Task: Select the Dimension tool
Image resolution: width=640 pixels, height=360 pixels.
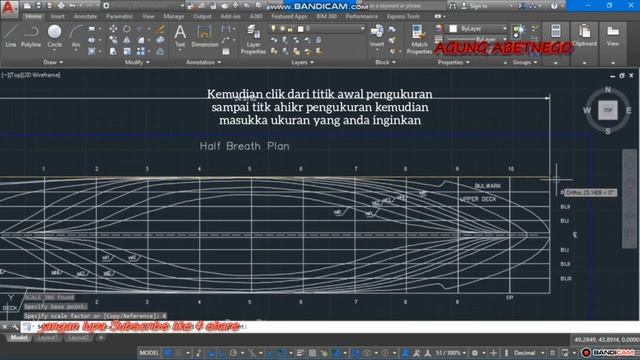Action: (x=204, y=36)
